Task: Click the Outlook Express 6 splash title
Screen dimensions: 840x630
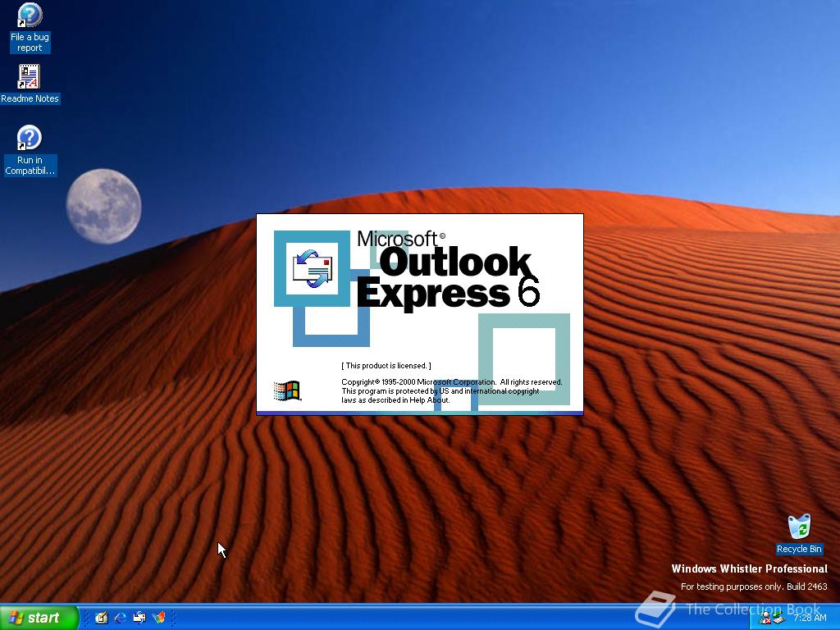Action: coord(448,270)
